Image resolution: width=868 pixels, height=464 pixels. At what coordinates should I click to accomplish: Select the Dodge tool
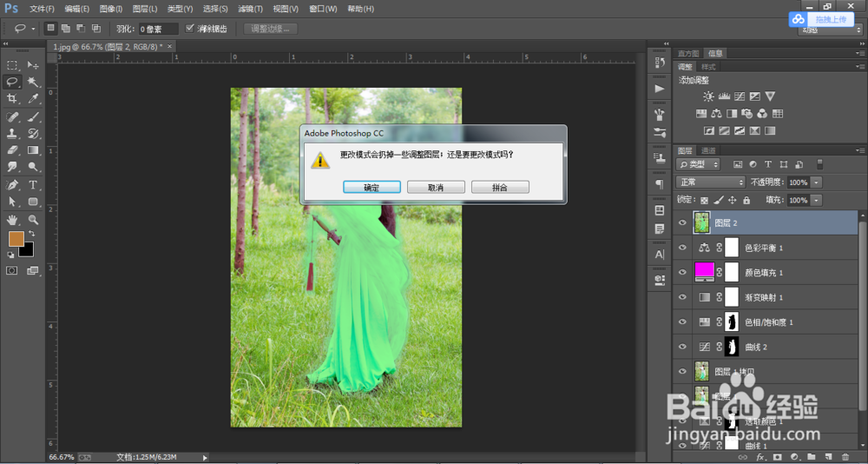[x=33, y=166]
